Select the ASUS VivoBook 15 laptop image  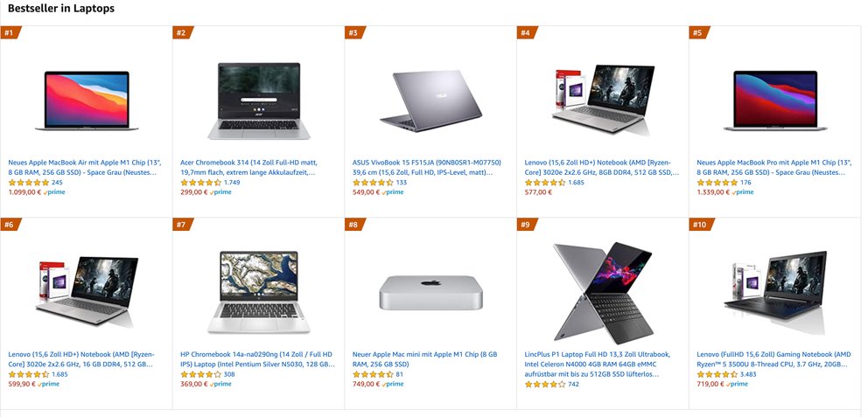click(430, 101)
